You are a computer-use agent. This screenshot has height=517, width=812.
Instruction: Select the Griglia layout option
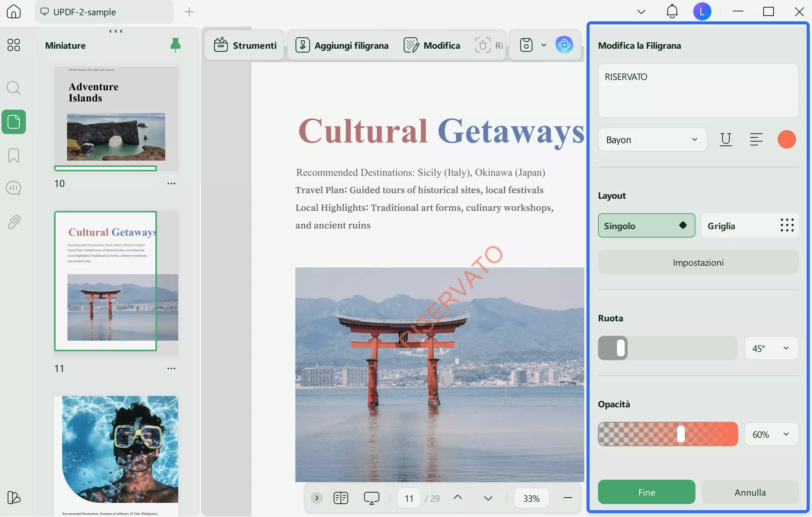(x=750, y=226)
